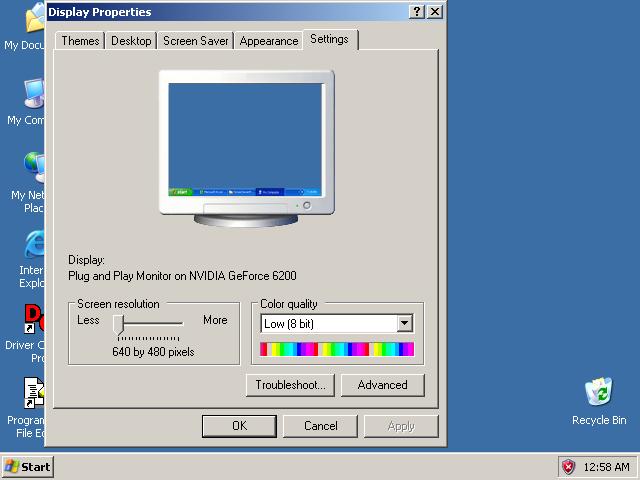The image size is (640, 480).
Task: Click the Screen resolution slider thumb
Action: [118, 324]
